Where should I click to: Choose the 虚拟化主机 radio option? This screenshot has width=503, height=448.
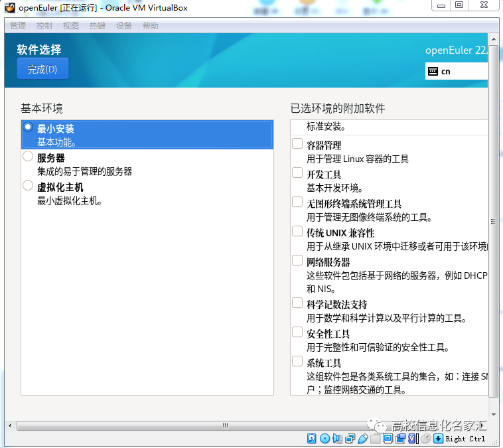(28, 185)
